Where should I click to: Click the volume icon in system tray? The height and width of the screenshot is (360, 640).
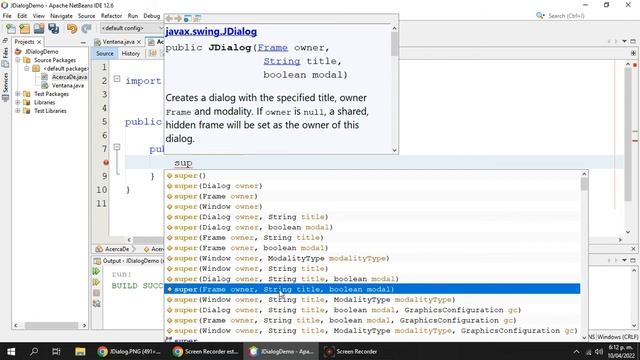click(599, 351)
